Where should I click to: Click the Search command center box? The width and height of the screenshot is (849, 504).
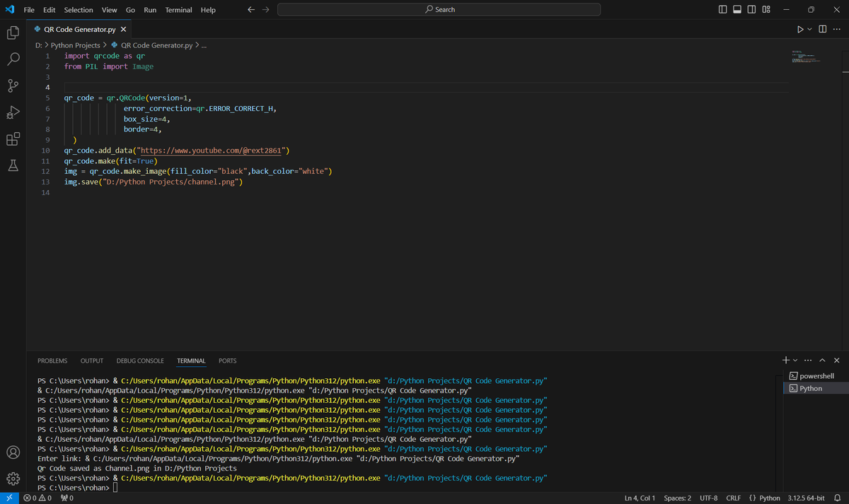439,10
